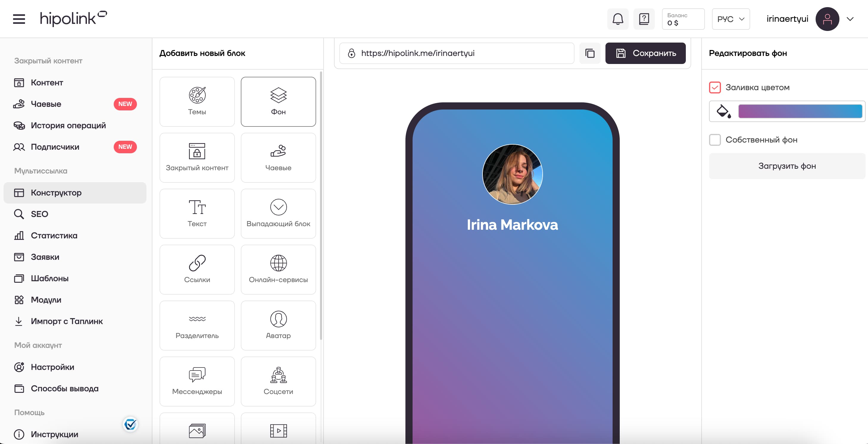Add the Чаевые tips block

click(278, 158)
